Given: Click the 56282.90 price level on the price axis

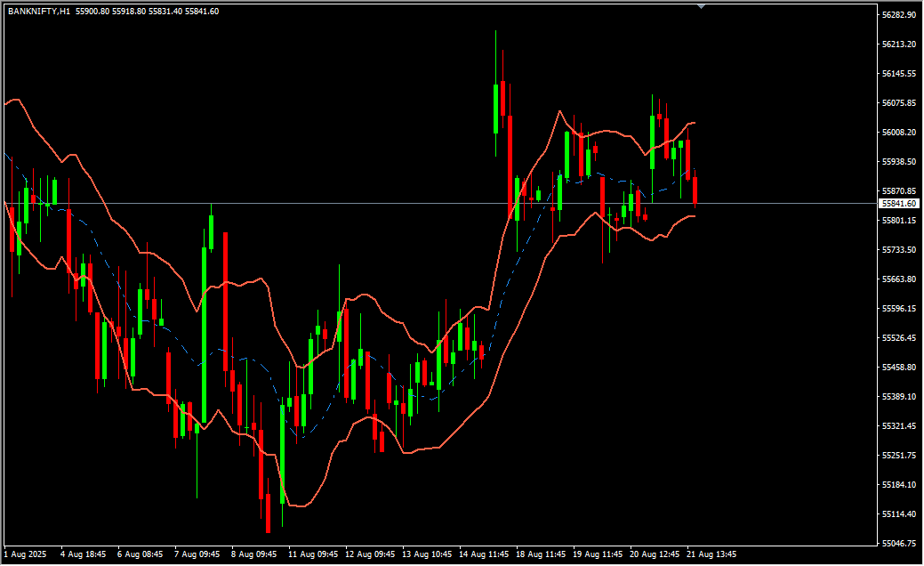Looking at the screenshot, I should (x=899, y=15).
